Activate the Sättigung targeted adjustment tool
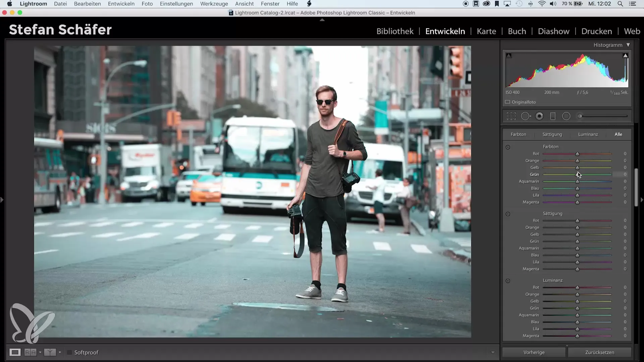The height and width of the screenshot is (362, 644). tap(508, 214)
